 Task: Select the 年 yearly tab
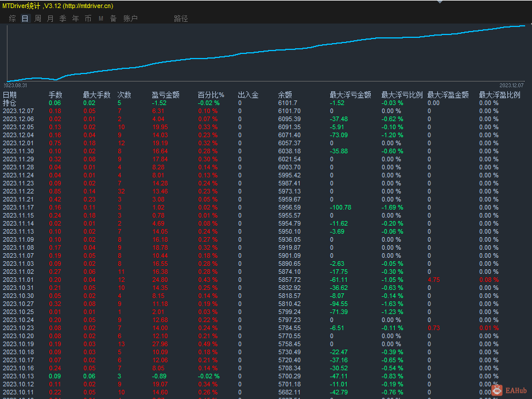75,18
